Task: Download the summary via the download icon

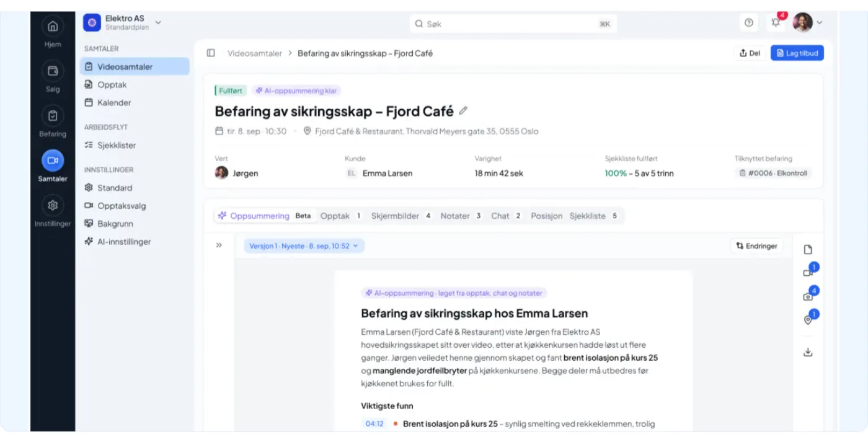Action: pyautogui.click(x=808, y=352)
